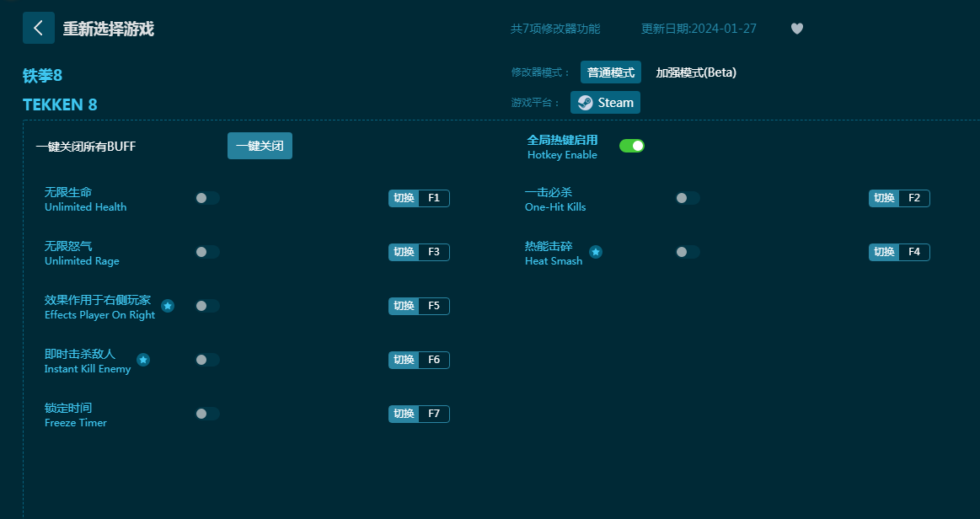Turn on Unlimited Rage switch
This screenshot has height=519, width=980.
207,252
